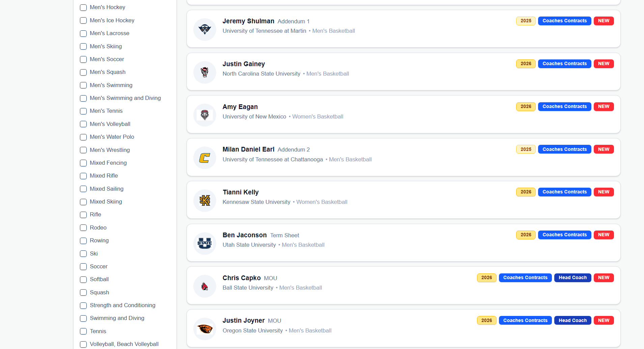The width and height of the screenshot is (644, 349).
Task: Click the Kennesaw State logo icon
Action: coord(204,200)
